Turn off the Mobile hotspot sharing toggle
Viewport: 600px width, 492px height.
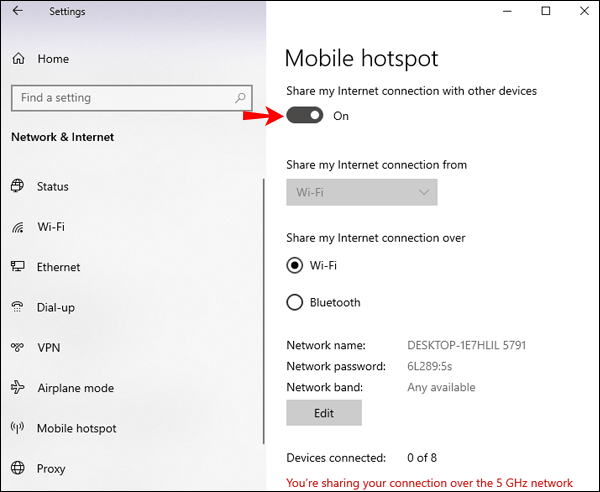305,116
